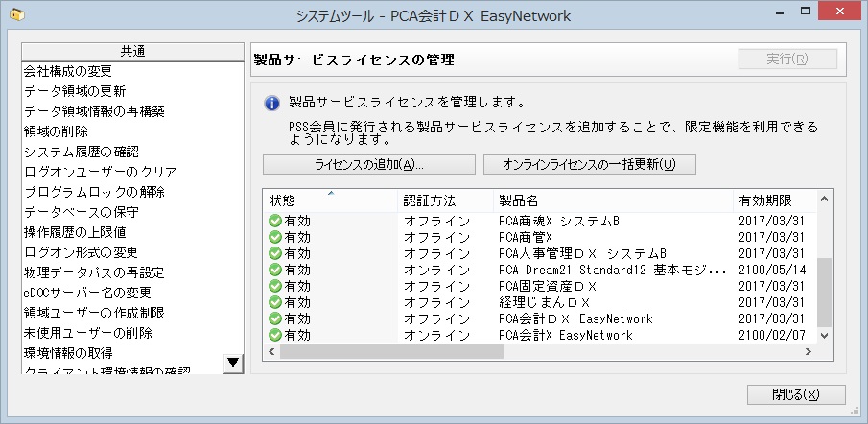Click the blue information icon
This screenshot has width=868, height=424.
point(271,103)
